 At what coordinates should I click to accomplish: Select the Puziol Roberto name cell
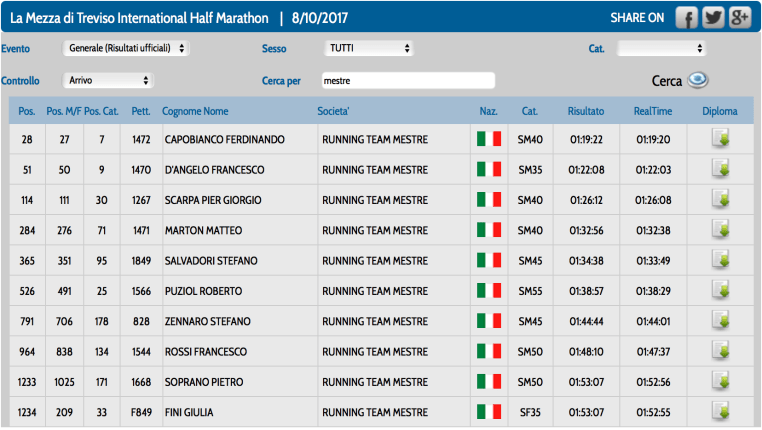point(203,291)
